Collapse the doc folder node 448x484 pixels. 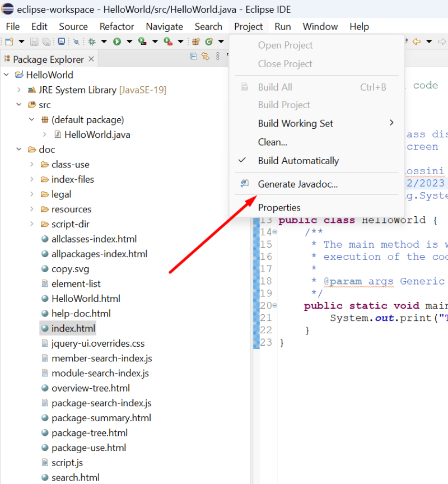pos(19,150)
